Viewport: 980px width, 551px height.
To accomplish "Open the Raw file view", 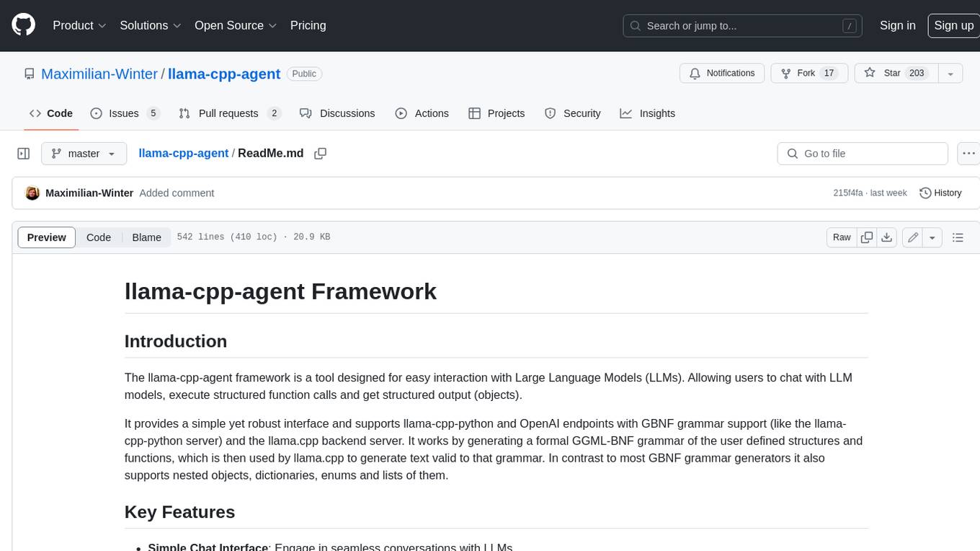I will [842, 237].
